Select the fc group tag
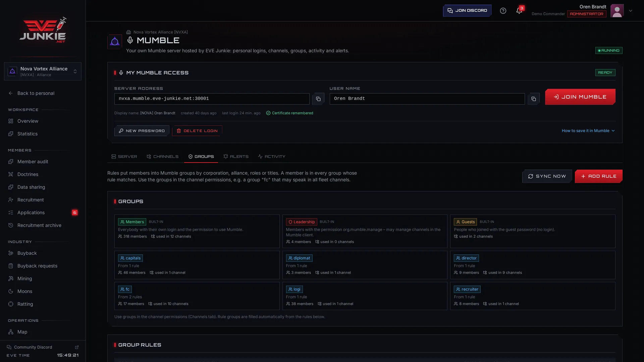Image resolution: width=644 pixels, height=362 pixels. (125, 289)
